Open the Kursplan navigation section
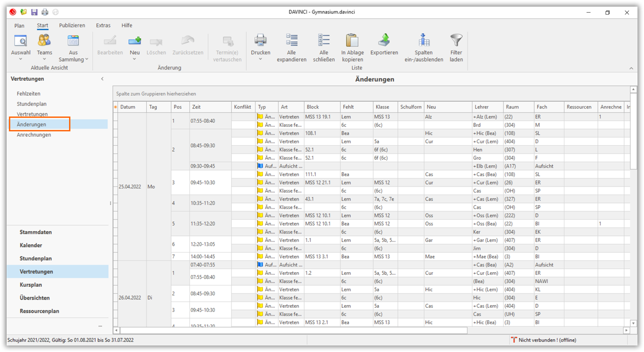The image size is (644, 352). pos(31,285)
